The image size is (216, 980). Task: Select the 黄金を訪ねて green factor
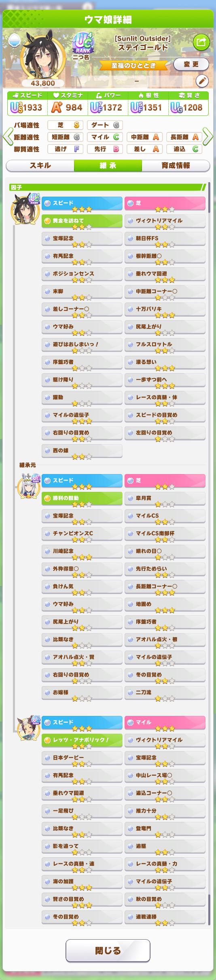[x=82, y=221]
